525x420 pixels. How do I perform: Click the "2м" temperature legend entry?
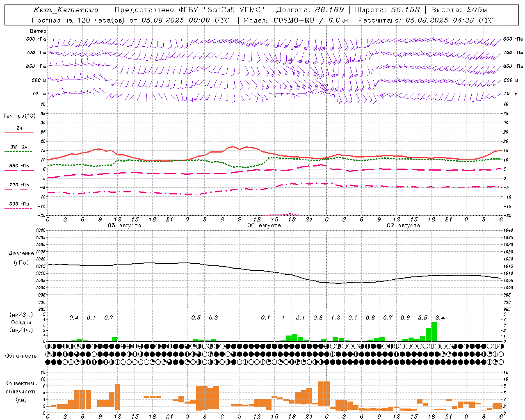click(x=19, y=128)
